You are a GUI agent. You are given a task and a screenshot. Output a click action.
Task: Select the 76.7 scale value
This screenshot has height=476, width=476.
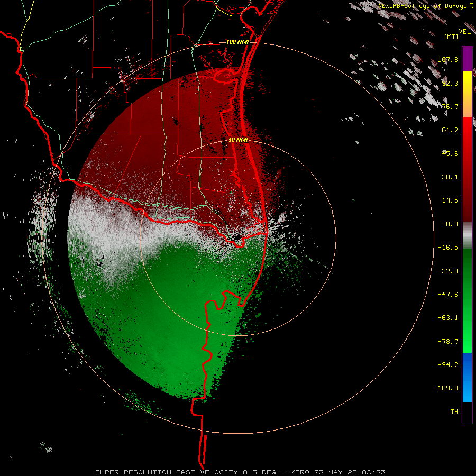[450, 106]
